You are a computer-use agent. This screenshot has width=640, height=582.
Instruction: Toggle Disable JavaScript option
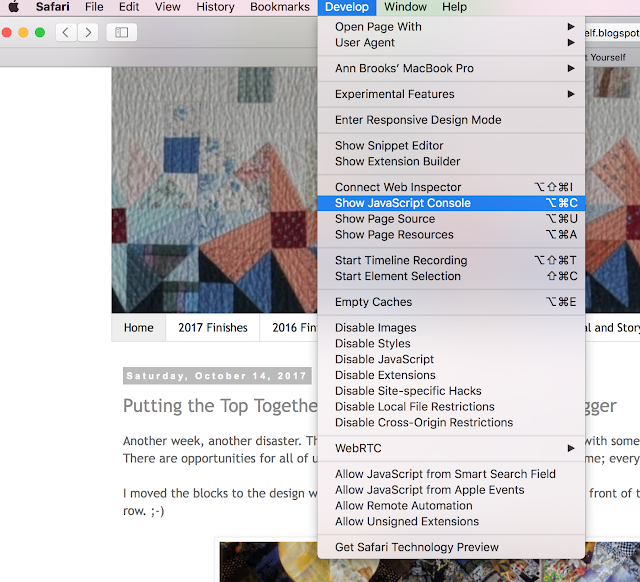451,359
